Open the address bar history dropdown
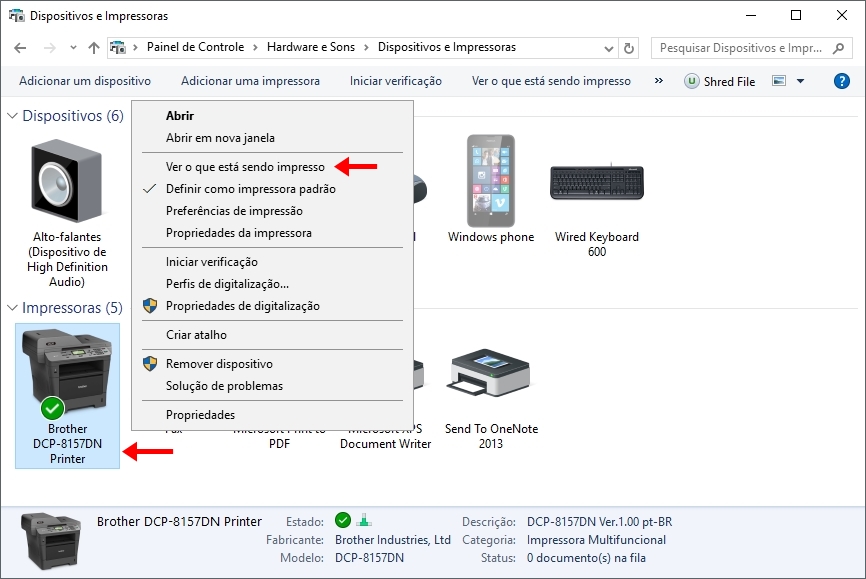 609,48
